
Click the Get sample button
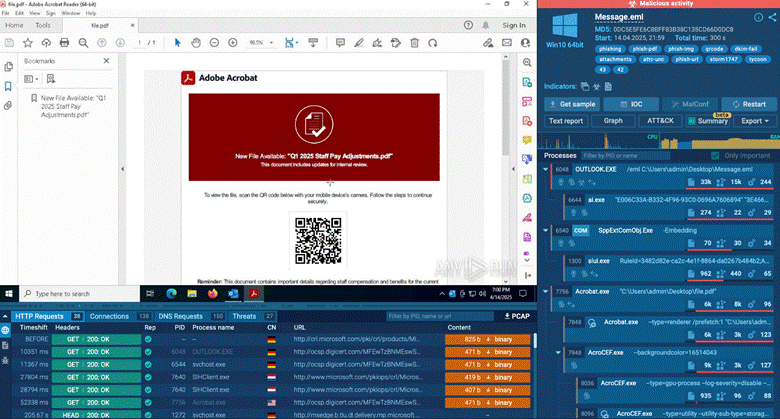tap(572, 104)
